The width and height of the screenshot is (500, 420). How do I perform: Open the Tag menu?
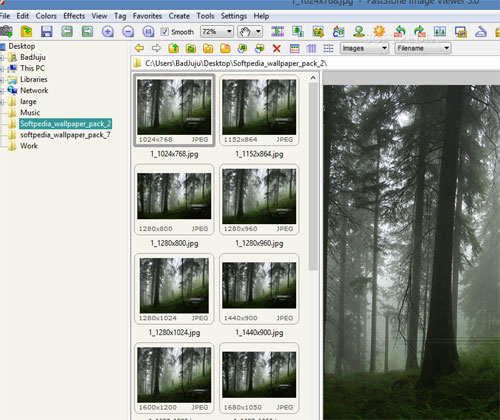pos(120,16)
